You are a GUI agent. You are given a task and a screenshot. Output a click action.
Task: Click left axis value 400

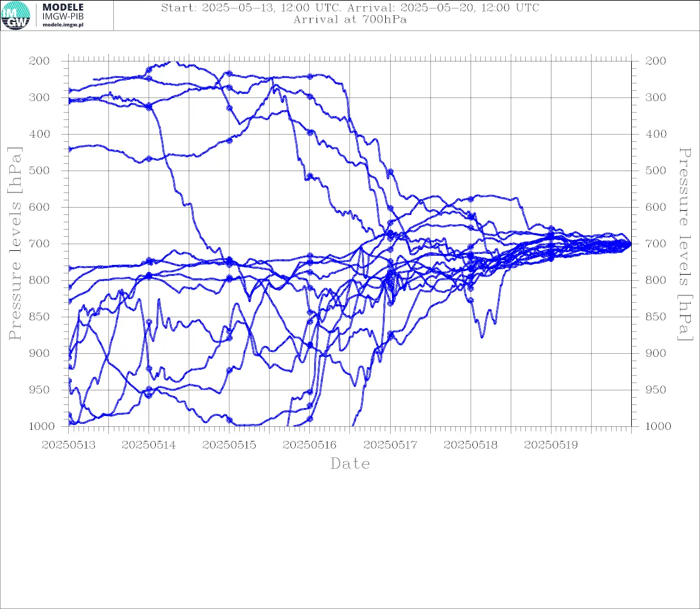click(x=40, y=134)
